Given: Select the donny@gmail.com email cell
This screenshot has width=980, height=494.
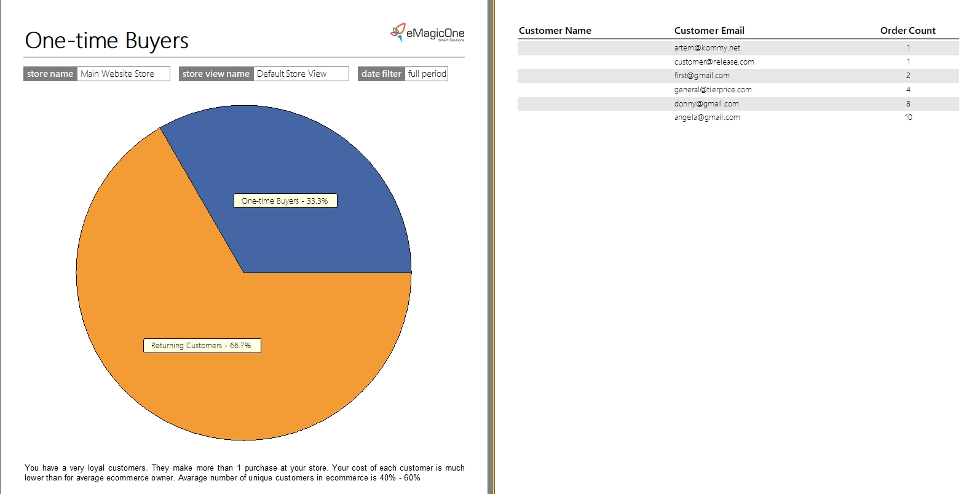Looking at the screenshot, I should pyautogui.click(x=706, y=104).
